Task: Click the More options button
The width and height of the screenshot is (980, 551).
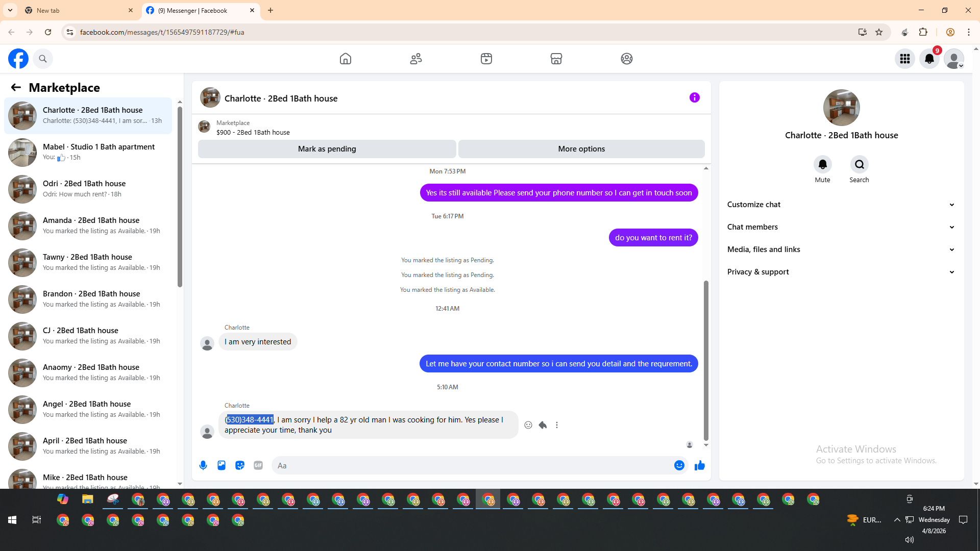Action: point(581,149)
